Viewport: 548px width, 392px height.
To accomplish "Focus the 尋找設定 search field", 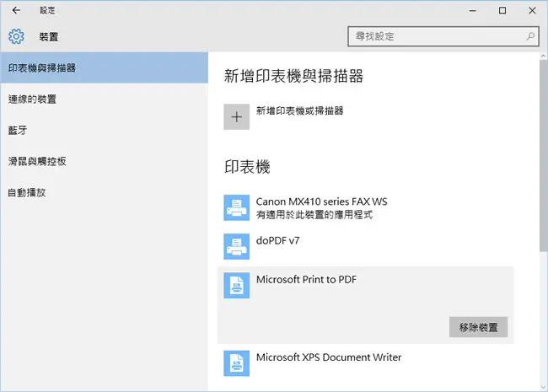I will pos(443,36).
